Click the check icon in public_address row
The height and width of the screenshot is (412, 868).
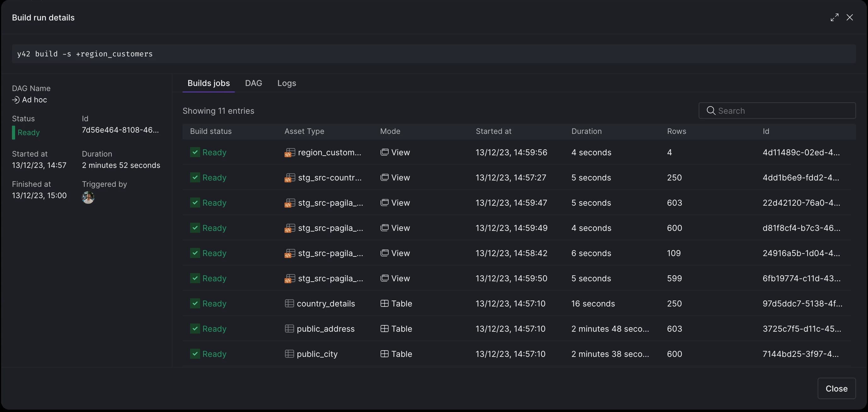coord(195,329)
